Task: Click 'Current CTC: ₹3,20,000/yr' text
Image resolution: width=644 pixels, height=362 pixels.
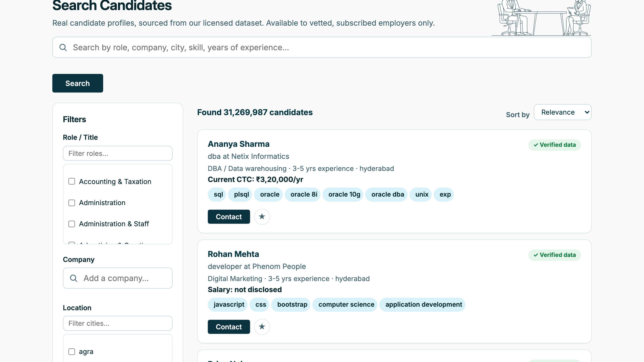Action: click(255, 179)
